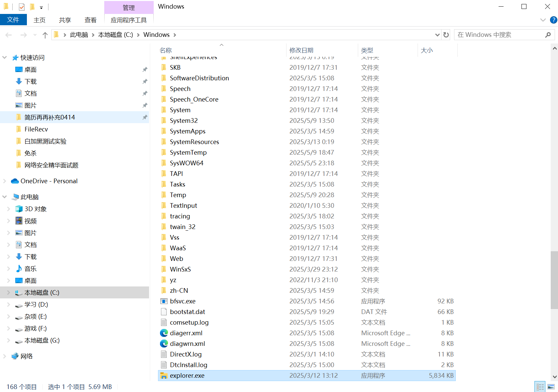This screenshot has width=558, height=392.
Task: Expand the 本地磁盘 (C:) tree node
Action: pyautogui.click(x=9, y=292)
